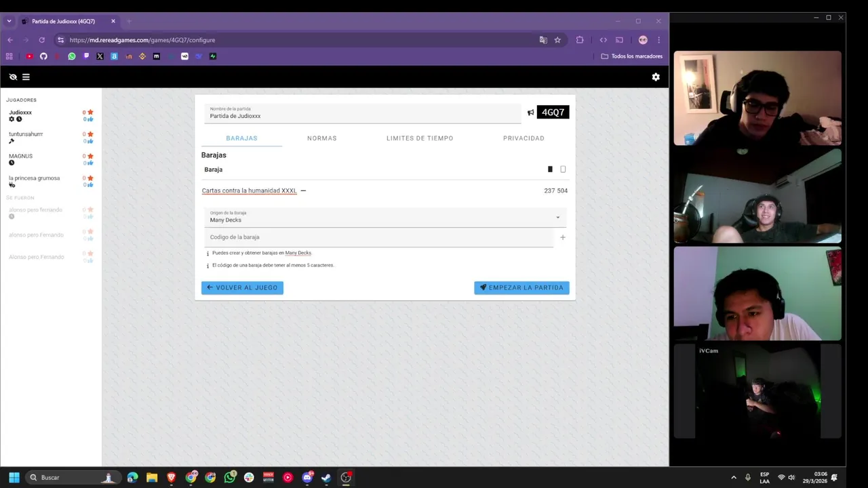The image size is (868, 488).
Task: Open Windows Start menu
Action: point(14,477)
